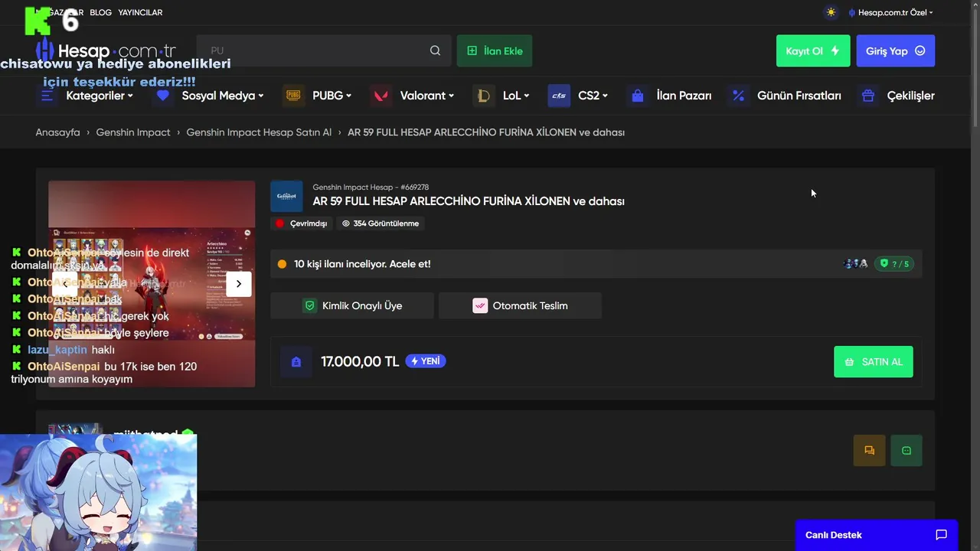Open Genshin Impact Hesap Satın Al breadcrumb

pos(259,132)
